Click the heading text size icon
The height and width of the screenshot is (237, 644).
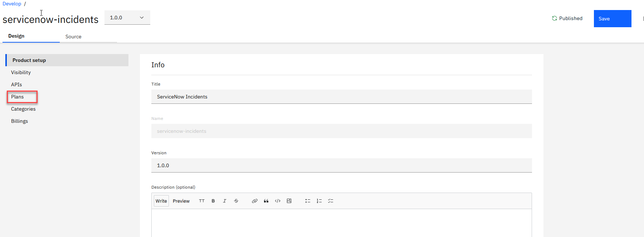click(202, 201)
